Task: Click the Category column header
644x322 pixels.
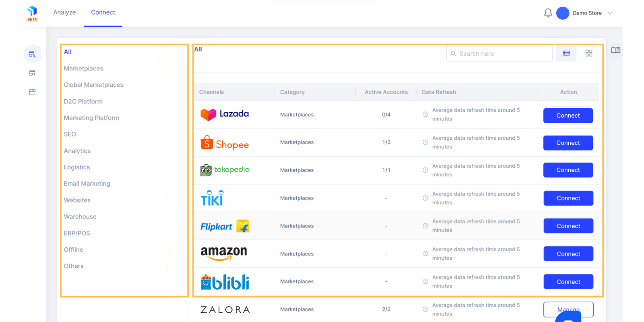Action: (292, 92)
